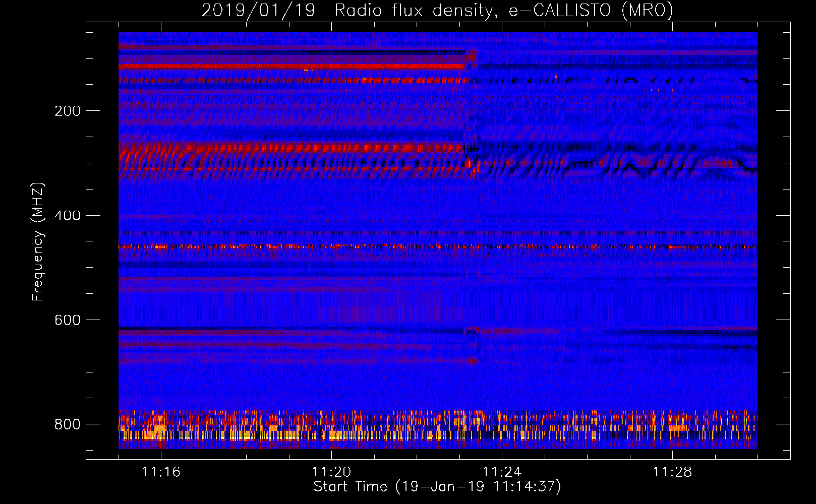Image resolution: width=816 pixels, height=504 pixels.
Task: Click the 'Start Time (19-Jan-19 11:14:37)' axis label
Action: [437, 487]
